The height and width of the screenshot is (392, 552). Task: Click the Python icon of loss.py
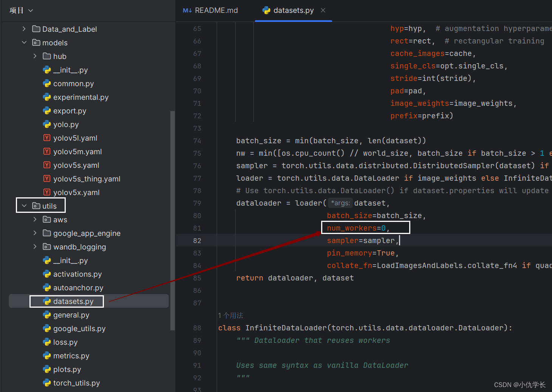tap(47, 342)
